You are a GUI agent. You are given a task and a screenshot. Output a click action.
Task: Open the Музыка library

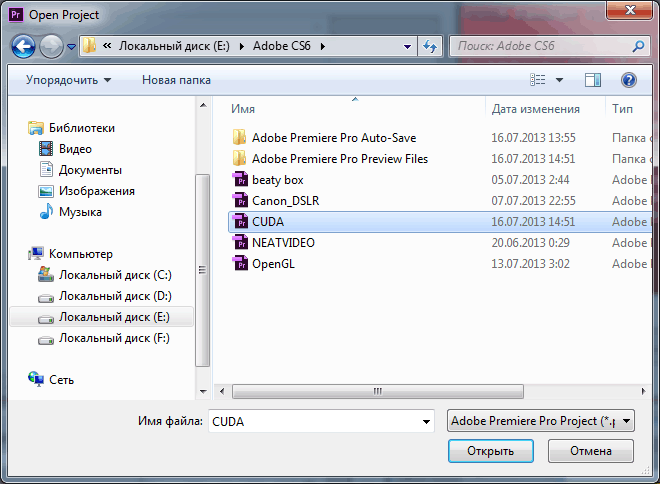point(80,212)
